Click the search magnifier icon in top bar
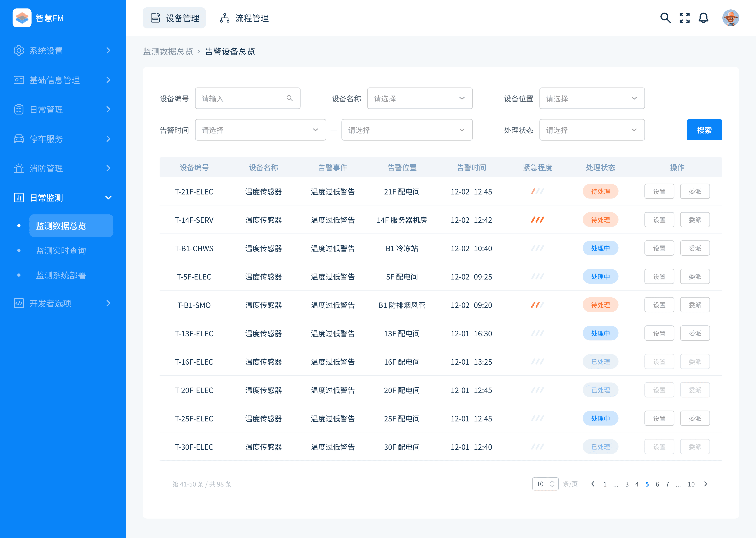This screenshot has width=756, height=538. [x=665, y=18]
